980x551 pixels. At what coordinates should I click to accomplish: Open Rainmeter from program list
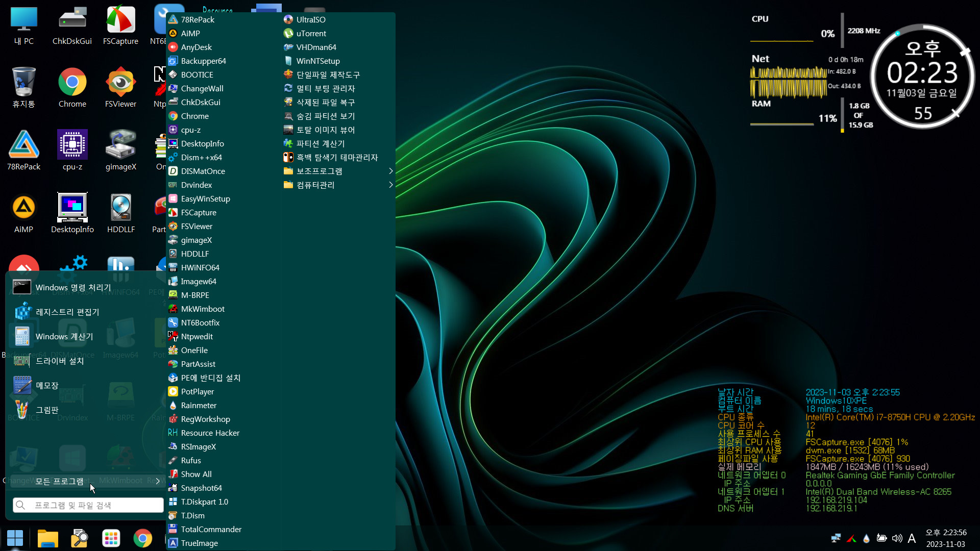point(223,405)
